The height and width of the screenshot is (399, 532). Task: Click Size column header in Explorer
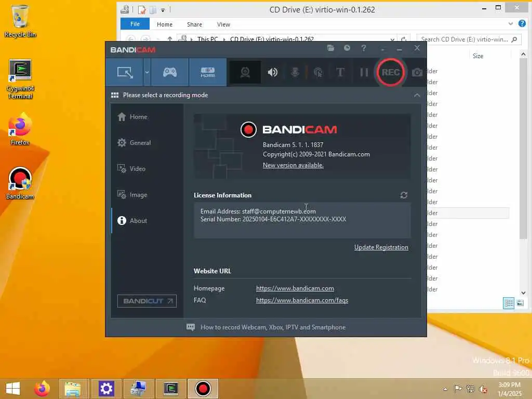point(478,56)
